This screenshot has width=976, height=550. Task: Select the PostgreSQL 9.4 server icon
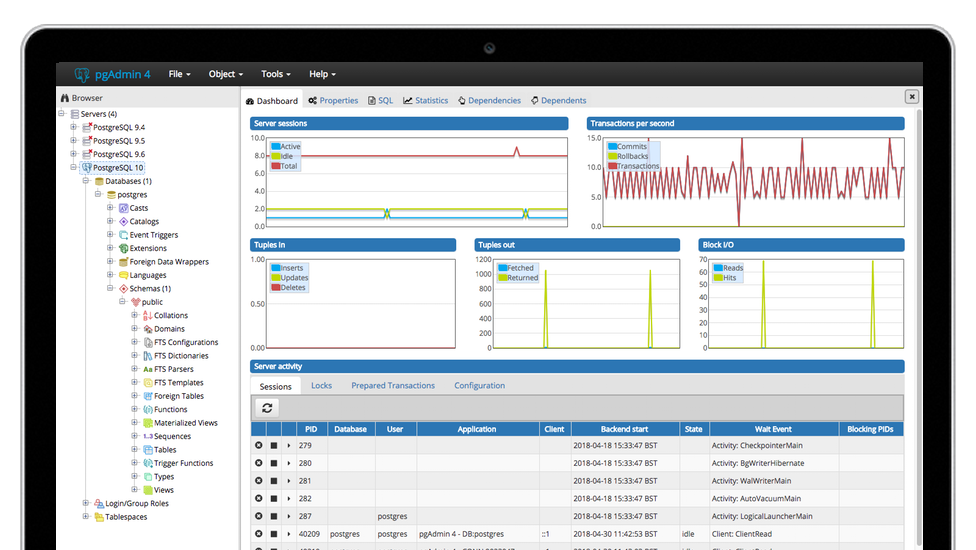[87, 127]
